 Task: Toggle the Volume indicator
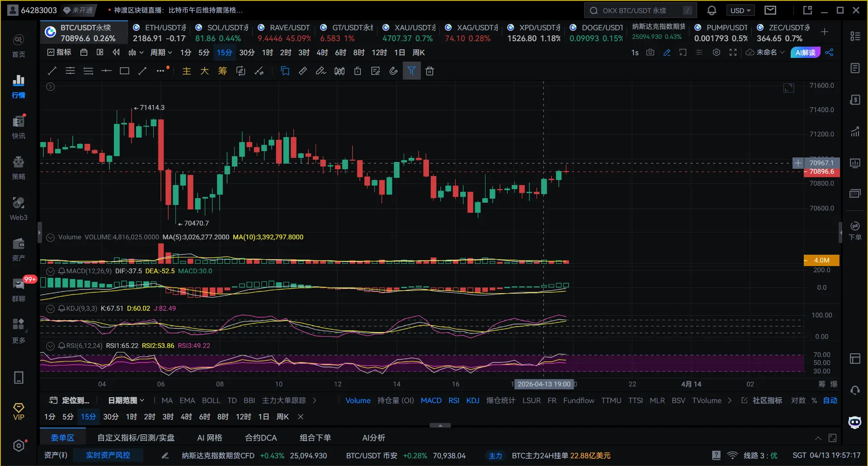(358, 400)
